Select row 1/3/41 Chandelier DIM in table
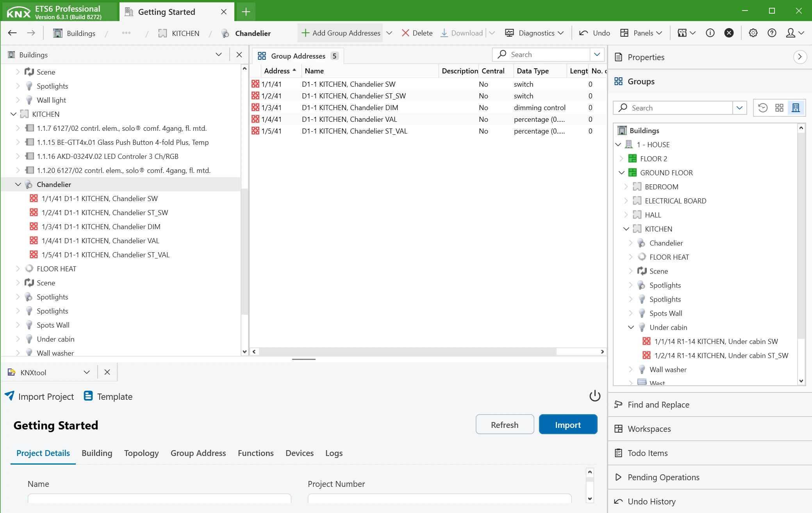Image resolution: width=812 pixels, height=513 pixels. [428, 107]
